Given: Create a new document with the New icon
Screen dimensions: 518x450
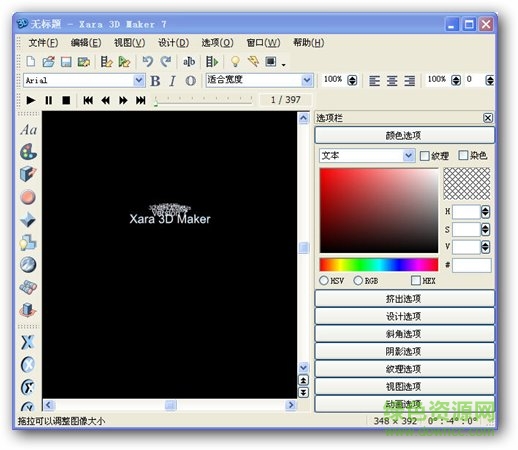Looking at the screenshot, I should coord(31,62).
